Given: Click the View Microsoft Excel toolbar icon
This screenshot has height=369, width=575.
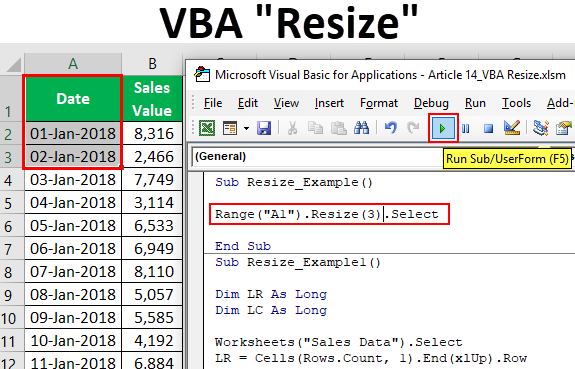Looking at the screenshot, I should pos(207,128).
